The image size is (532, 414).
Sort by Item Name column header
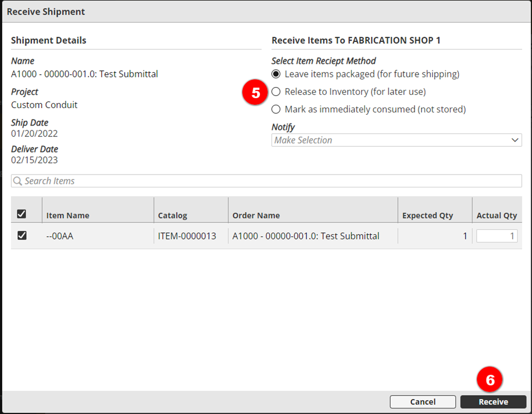[68, 216]
